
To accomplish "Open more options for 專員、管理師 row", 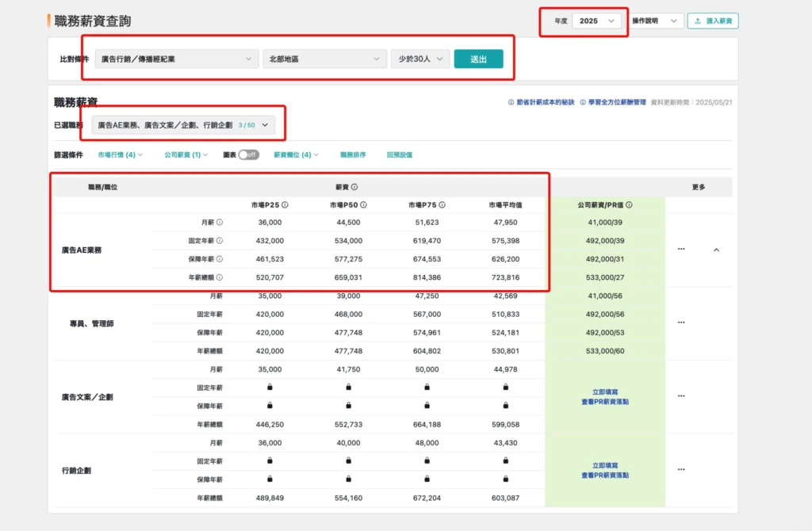I will click(x=681, y=323).
